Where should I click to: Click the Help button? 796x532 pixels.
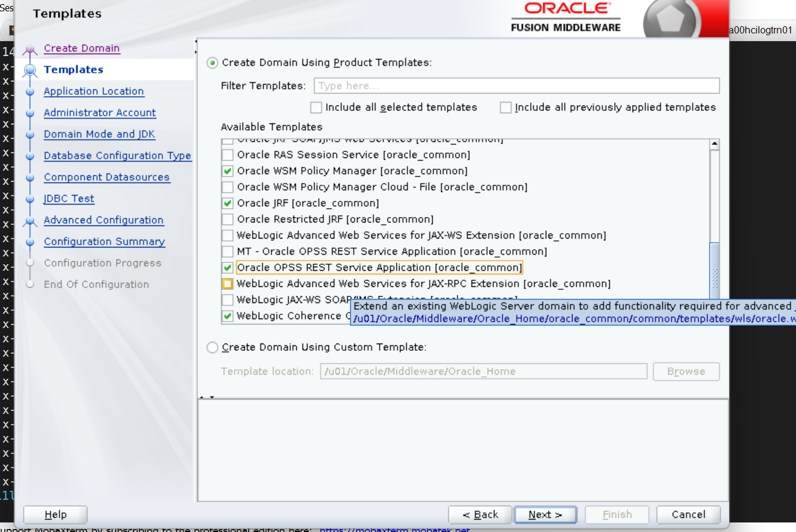(x=55, y=515)
